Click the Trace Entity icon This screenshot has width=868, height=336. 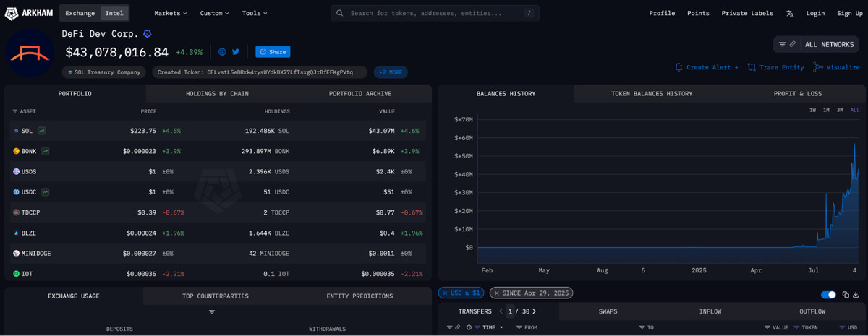[x=752, y=67]
